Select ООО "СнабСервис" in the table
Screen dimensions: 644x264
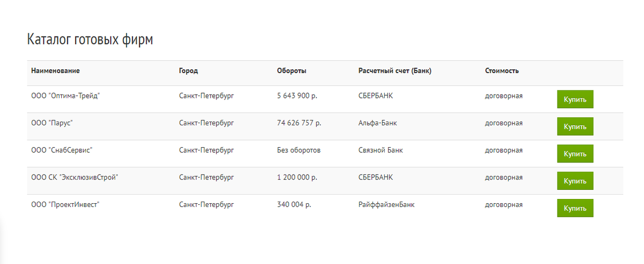[62, 151]
